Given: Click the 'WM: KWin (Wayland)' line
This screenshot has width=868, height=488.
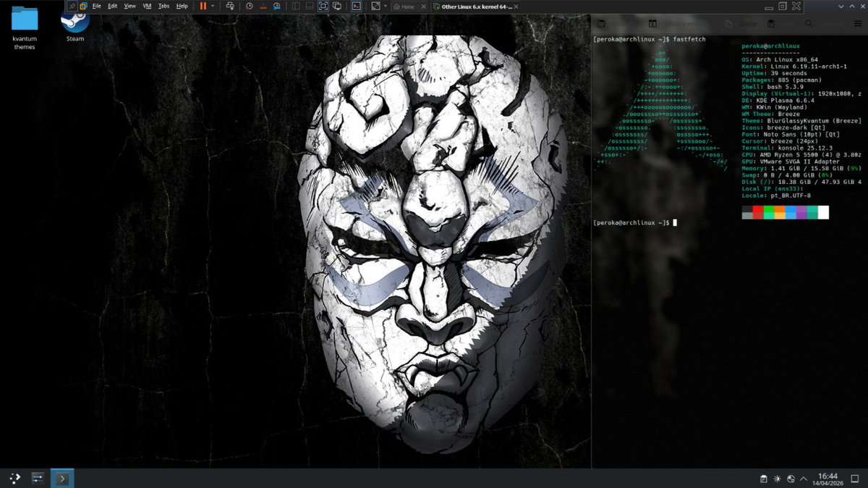Looking at the screenshot, I should click(775, 107).
